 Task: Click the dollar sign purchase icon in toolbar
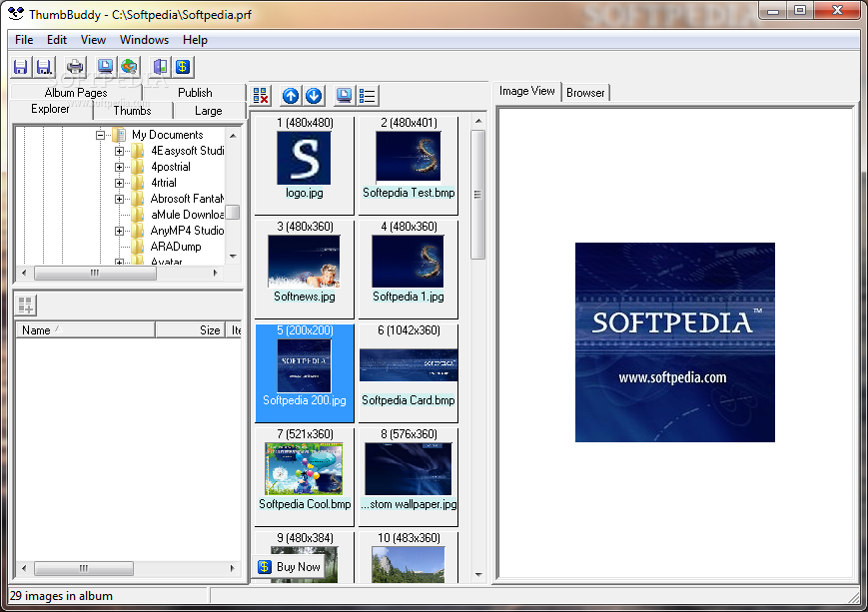tap(183, 67)
